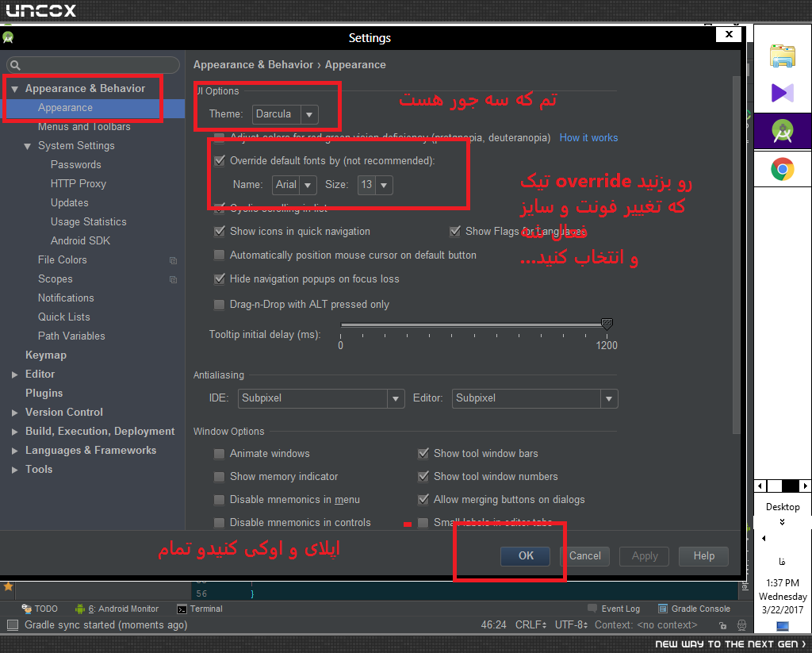Open the TODO tool window icon
This screenshot has height=653, width=812.
point(26,609)
